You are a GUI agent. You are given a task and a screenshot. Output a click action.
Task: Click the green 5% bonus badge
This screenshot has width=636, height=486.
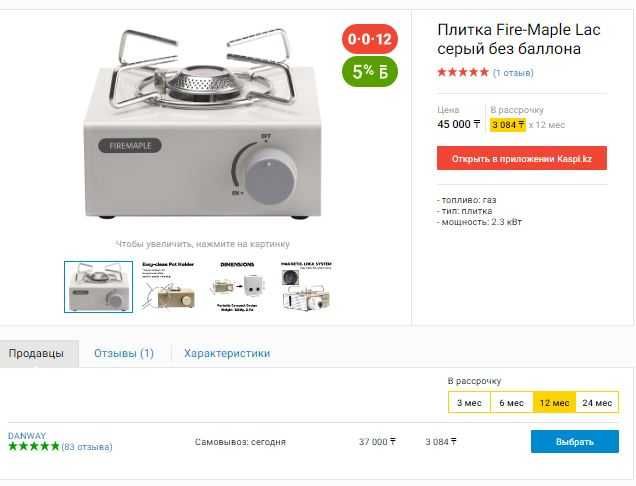click(370, 72)
